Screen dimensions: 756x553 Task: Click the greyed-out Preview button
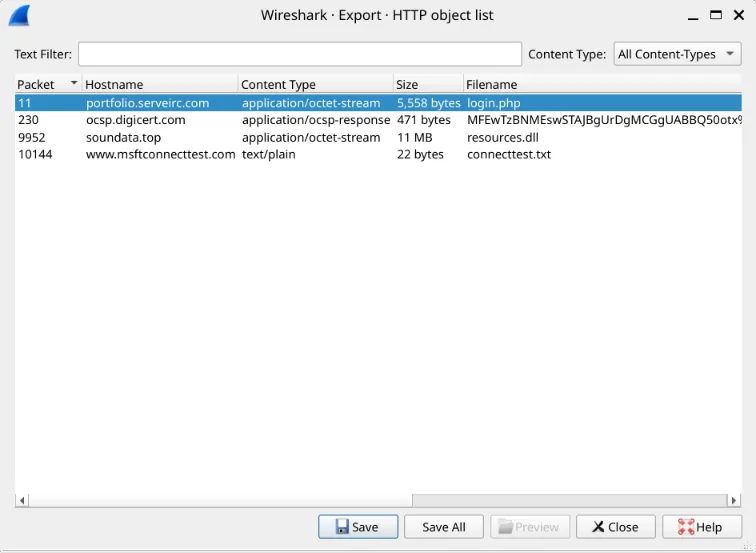[530, 526]
